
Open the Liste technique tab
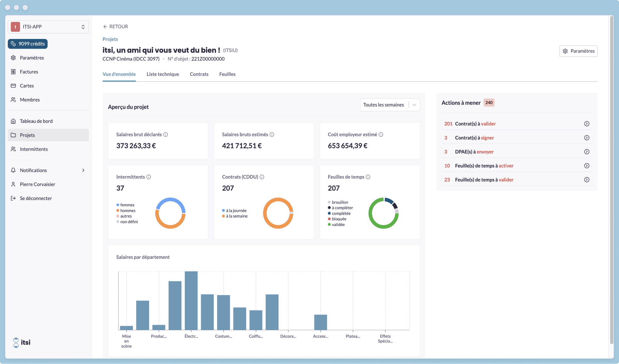(x=163, y=74)
